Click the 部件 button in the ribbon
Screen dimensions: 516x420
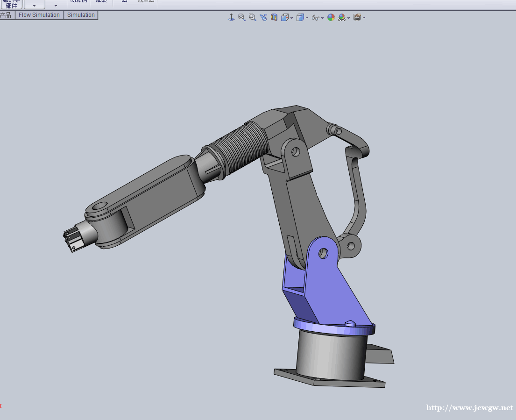(x=11, y=4)
